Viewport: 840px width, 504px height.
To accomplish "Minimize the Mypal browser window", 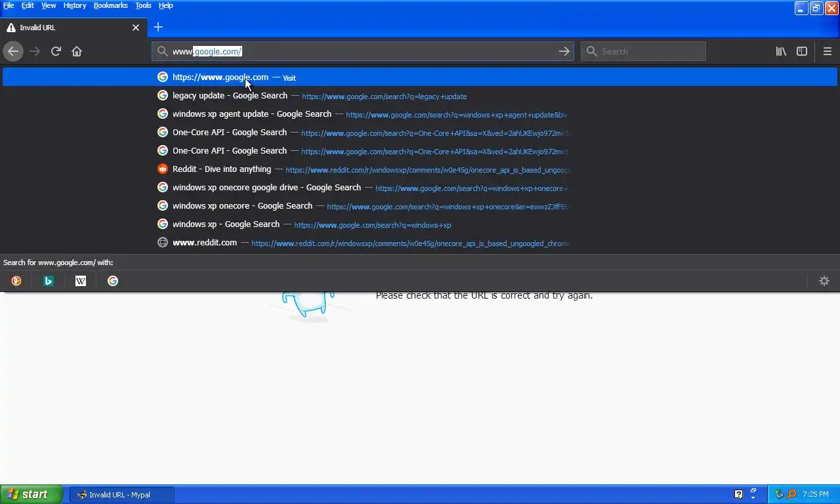I will [801, 8].
